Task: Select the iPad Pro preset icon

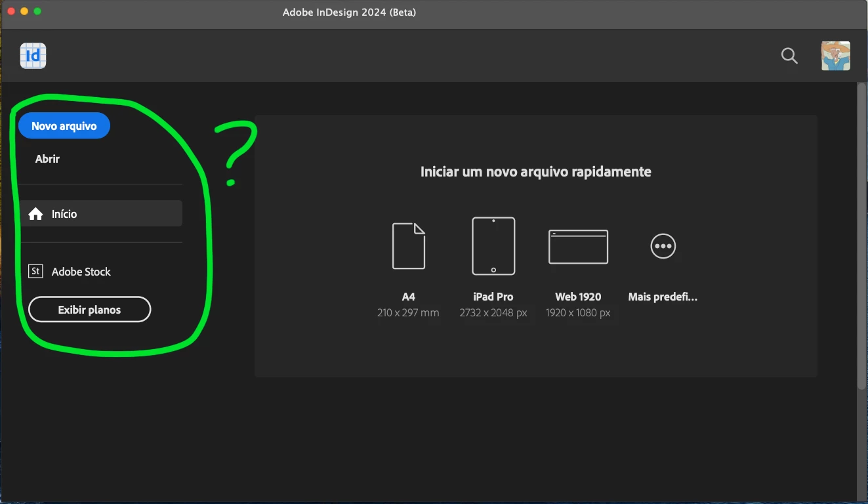Action: point(493,246)
